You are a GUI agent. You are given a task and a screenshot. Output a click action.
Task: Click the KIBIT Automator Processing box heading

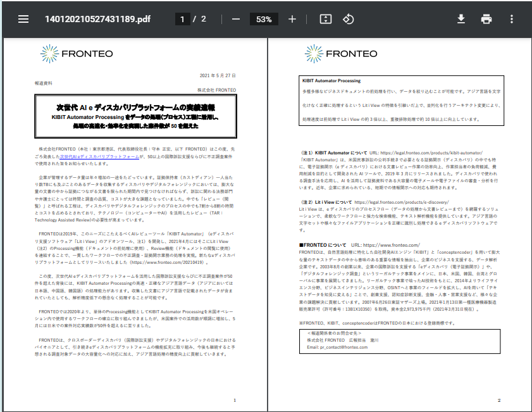pos(331,81)
